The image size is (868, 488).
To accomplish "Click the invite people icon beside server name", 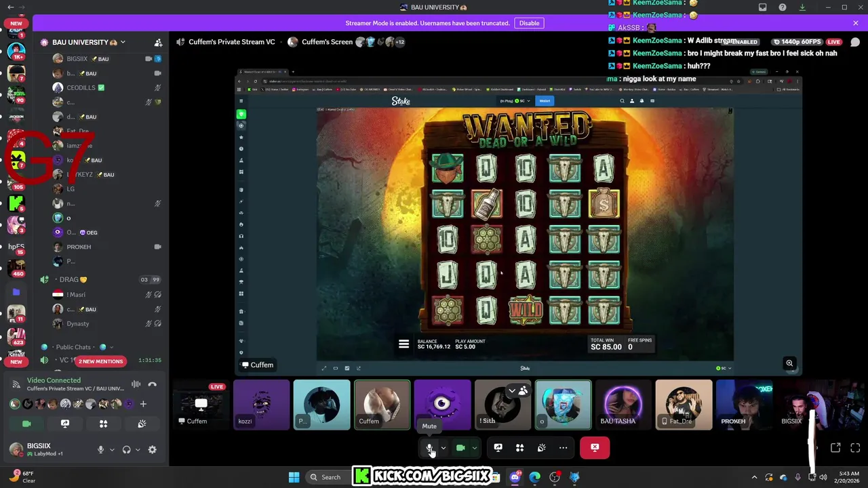I will (x=158, y=42).
